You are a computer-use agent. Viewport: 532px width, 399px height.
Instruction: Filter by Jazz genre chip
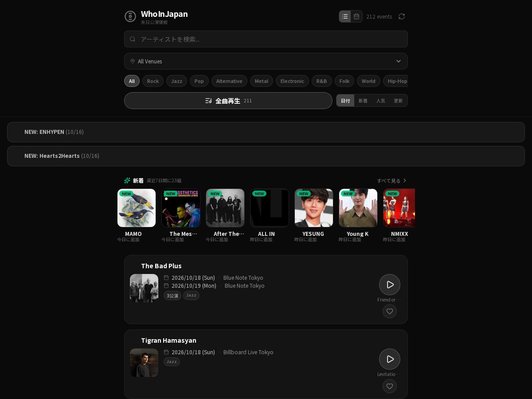[x=176, y=81]
